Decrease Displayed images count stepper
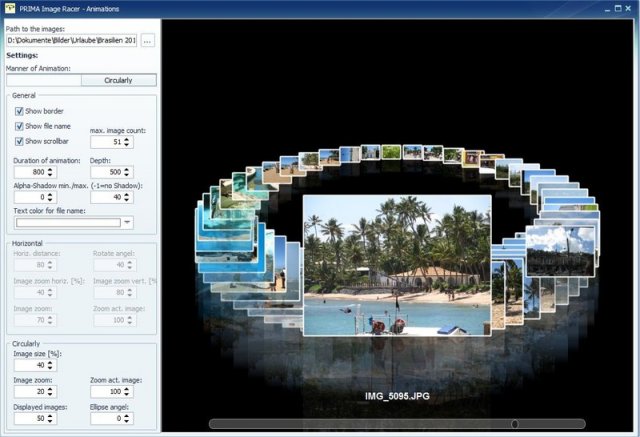The width and height of the screenshot is (640, 437). (x=50, y=421)
